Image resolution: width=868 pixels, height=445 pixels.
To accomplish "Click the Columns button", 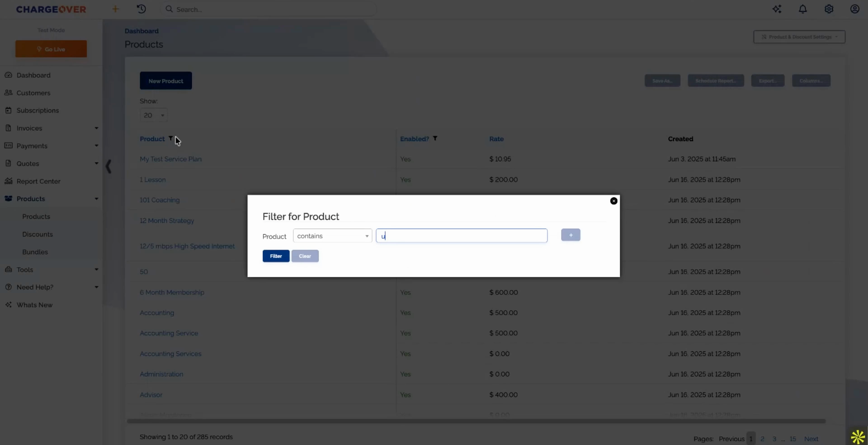I will 811,80.
